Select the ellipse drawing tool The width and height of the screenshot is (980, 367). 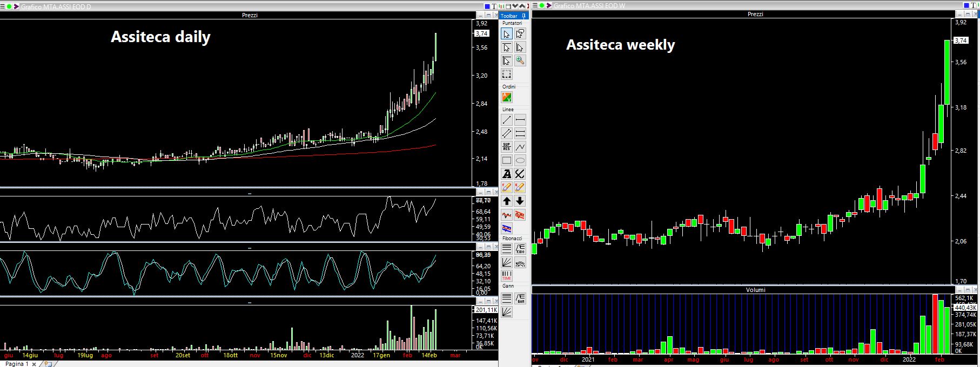point(520,160)
